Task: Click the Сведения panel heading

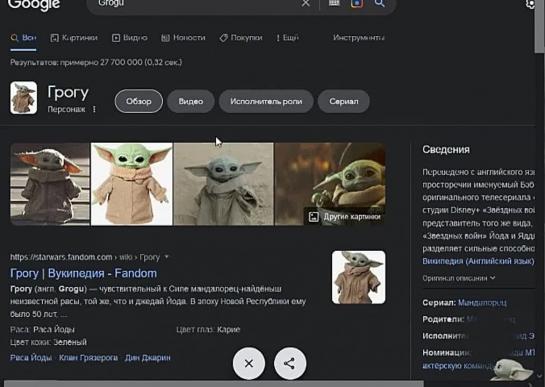Action: click(446, 150)
